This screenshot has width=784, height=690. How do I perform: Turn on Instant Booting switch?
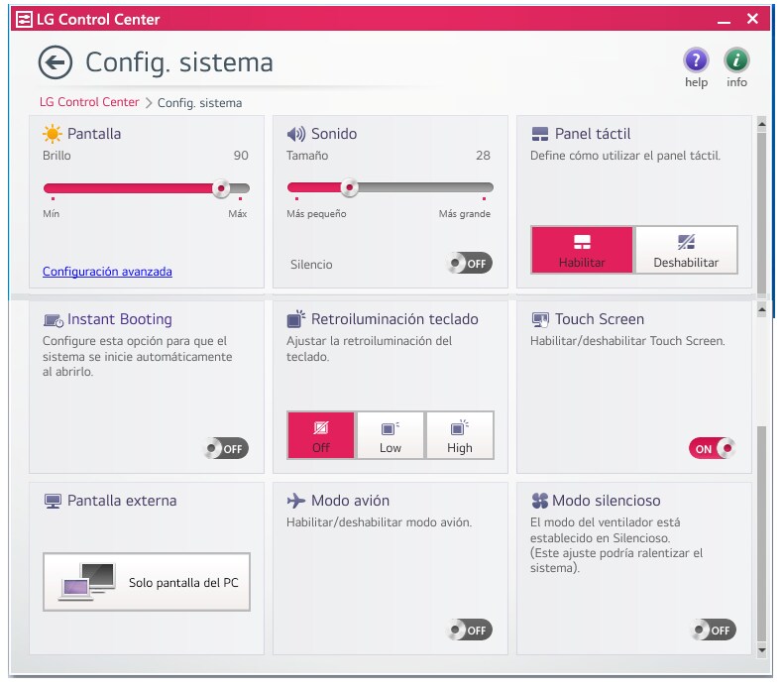tap(225, 449)
